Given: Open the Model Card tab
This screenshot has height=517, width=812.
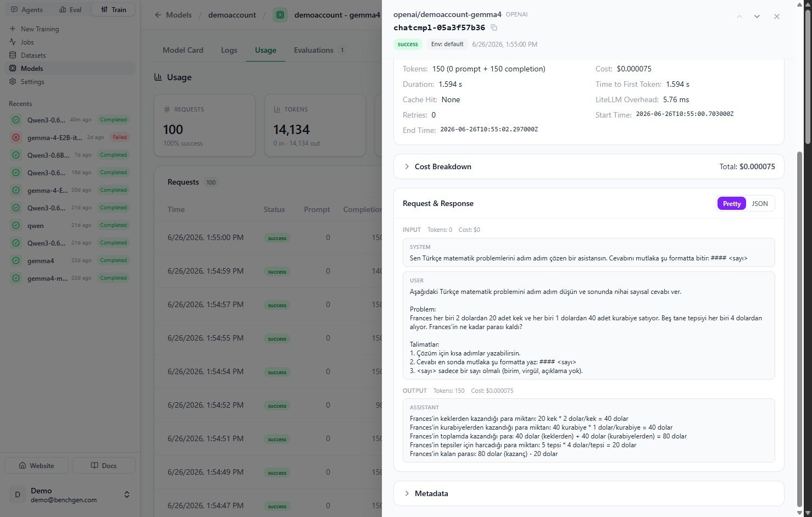Looking at the screenshot, I should (x=183, y=50).
